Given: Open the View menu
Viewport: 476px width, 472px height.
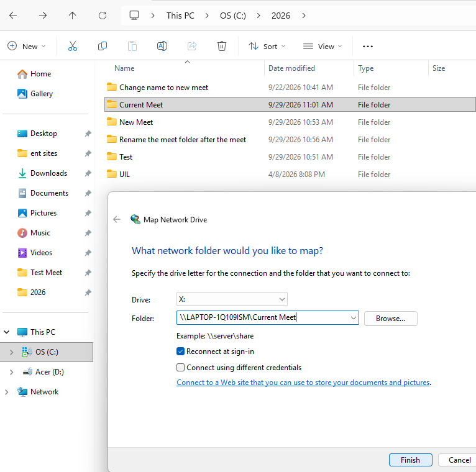Looking at the screenshot, I should pyautogui.click(x=323, y=47).
